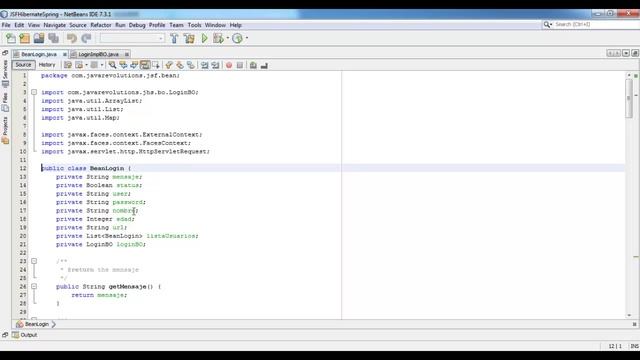Image resolution: width=640 pixels, height=360 pixels.
Task: Open dropdown arrow next to the third editor toolbar icon
Action: (102, 65)
